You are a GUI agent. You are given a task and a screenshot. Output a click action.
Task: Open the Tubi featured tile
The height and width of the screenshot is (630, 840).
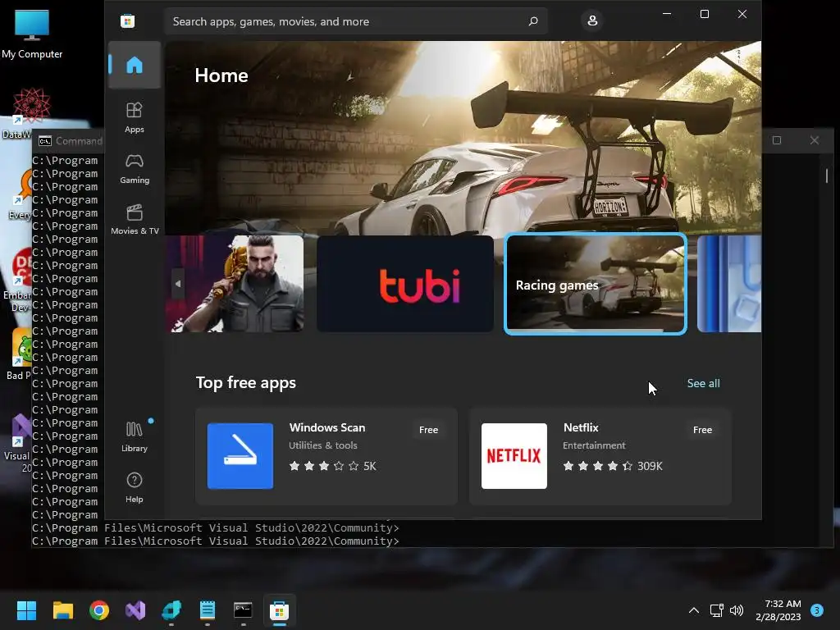pyautogui.click(x=405, y=284)
